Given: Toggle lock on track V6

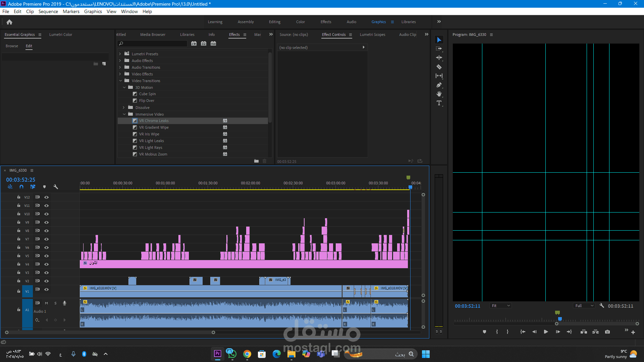Looking at the screenshot, I should (19, 247).
